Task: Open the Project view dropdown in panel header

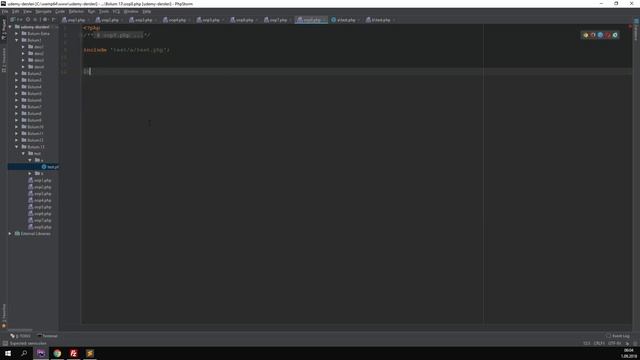Action: 16,20
